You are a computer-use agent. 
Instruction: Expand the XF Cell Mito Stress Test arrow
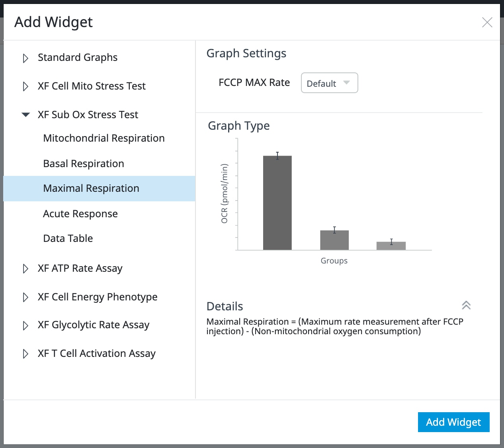[25, 86]
